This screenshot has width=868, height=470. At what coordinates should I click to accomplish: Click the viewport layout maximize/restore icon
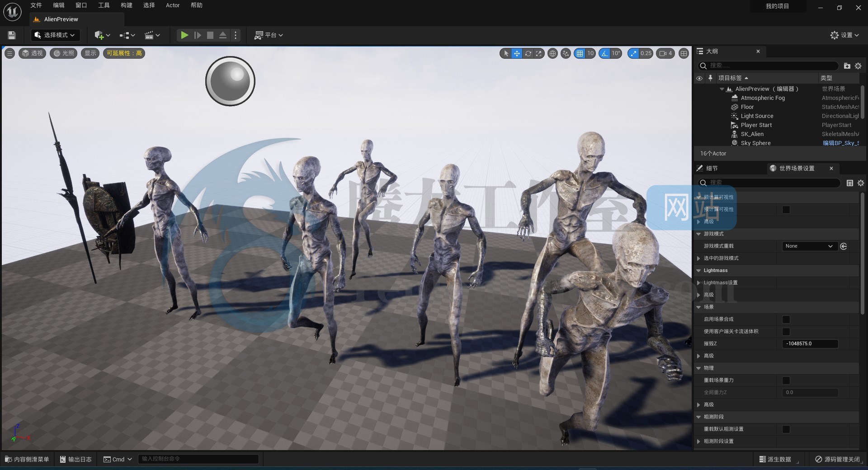pos(684,53)
